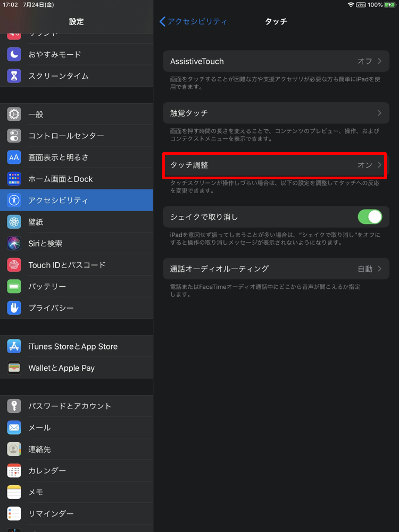
Task: Select Siriと検索 in sidebar
Action: pos(76,243)
